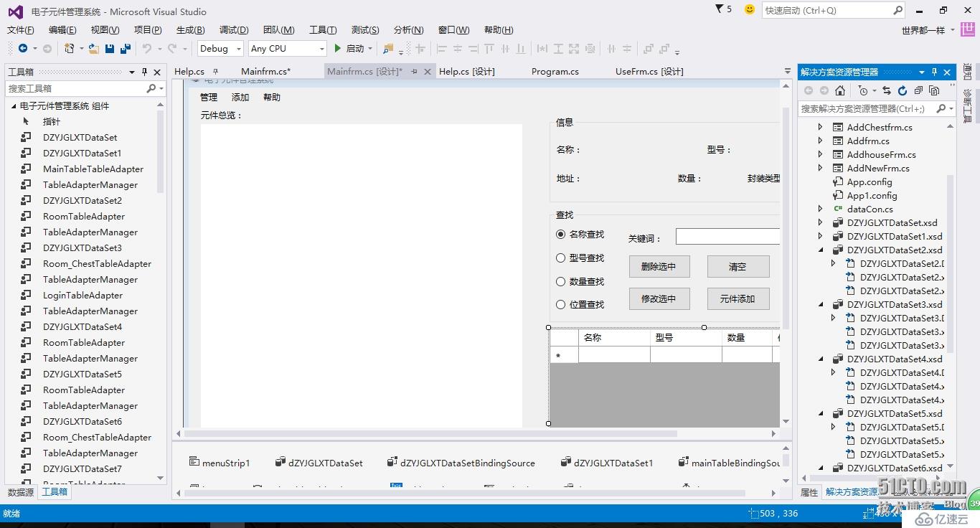Image resolution: width=980 pixels, height=528 pixels.
Task: Click the 删除选中 button
Action: tap(659, 266)
